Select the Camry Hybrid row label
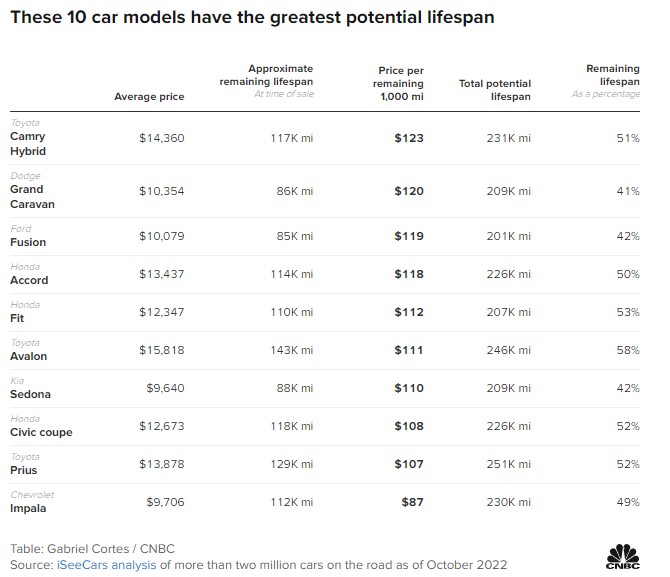670x577 pixels. (28, 143)
